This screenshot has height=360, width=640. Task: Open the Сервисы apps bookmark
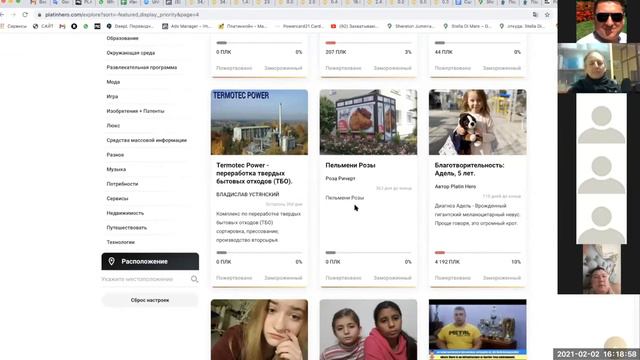pyautogui.click(x=13, y=26)
